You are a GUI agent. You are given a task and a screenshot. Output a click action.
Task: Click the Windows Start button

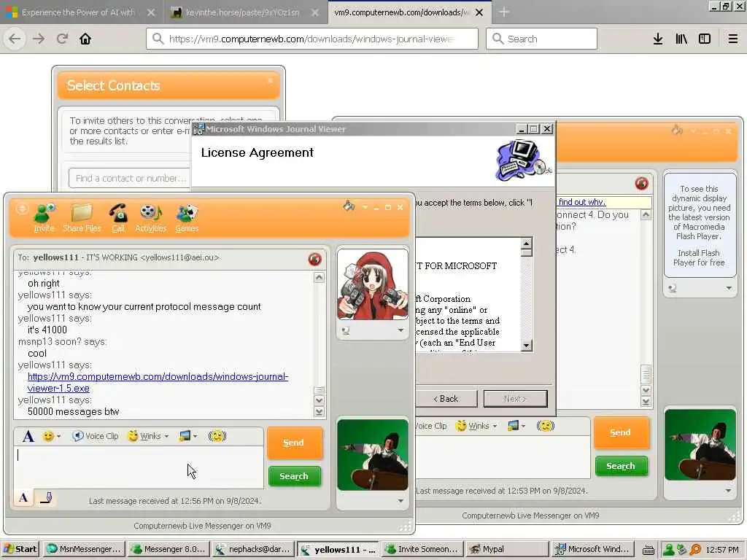click(x=20, y=549)
